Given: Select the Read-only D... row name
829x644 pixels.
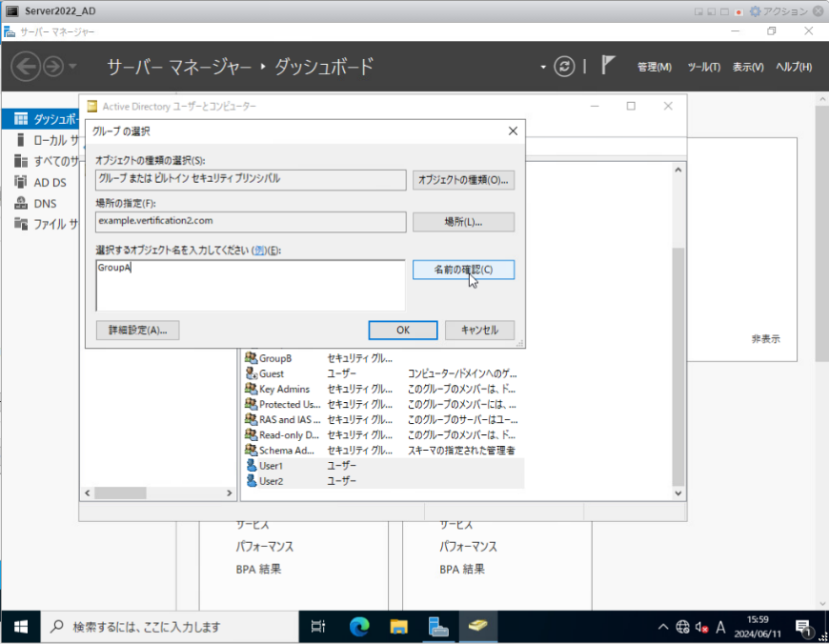Looking at the screenshot, I should 290,434.
